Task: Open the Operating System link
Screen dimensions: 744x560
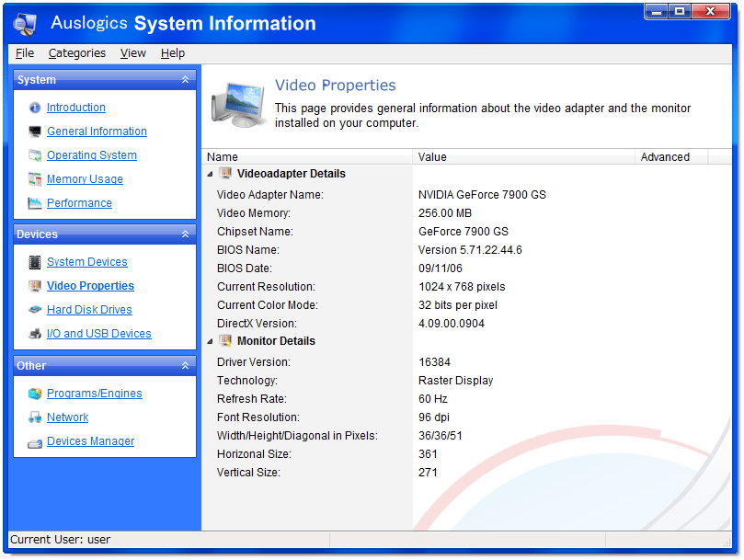Action: click(x=92, y=155)
